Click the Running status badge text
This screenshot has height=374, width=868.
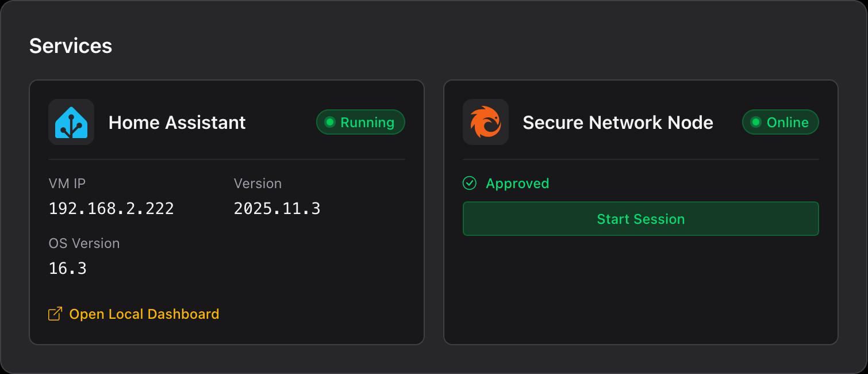tap(367, 123)
